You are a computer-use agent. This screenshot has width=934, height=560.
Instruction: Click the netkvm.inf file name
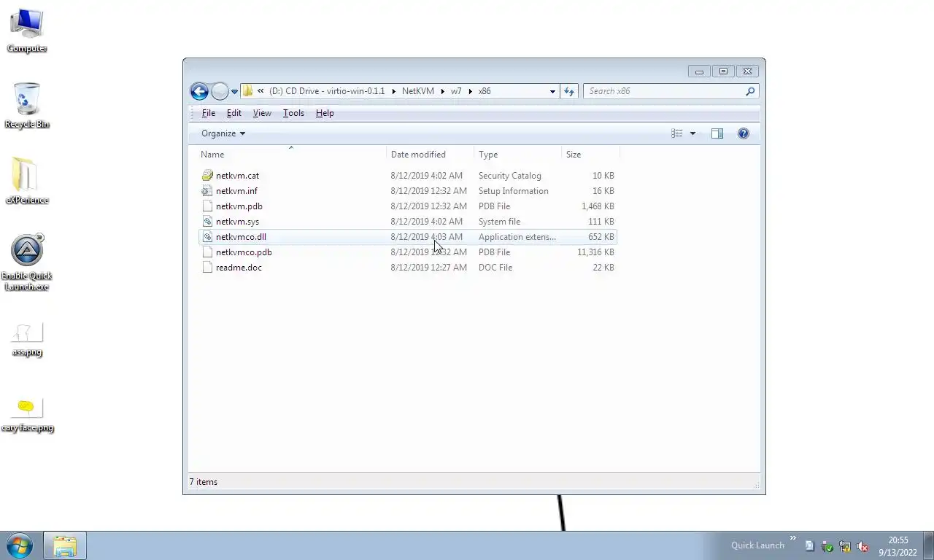[236, 191]
